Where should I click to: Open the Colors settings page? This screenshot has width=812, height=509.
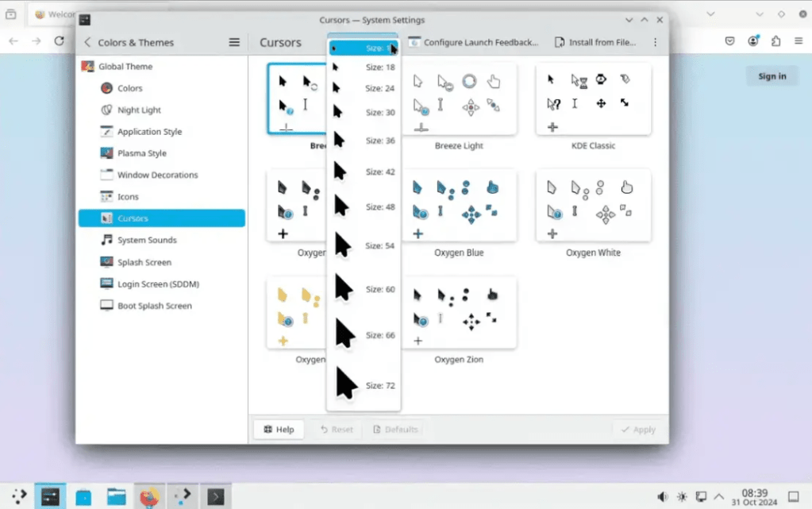[x=129, y=88]
